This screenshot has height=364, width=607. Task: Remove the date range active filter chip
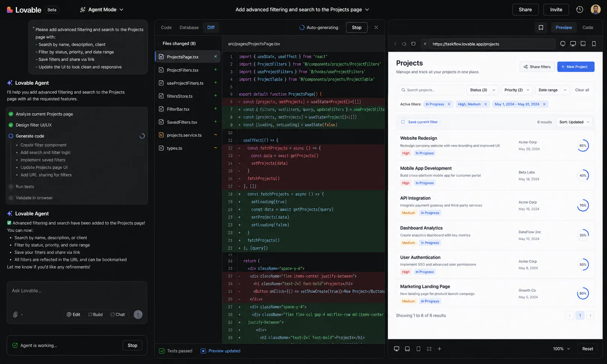click(544, 104)
